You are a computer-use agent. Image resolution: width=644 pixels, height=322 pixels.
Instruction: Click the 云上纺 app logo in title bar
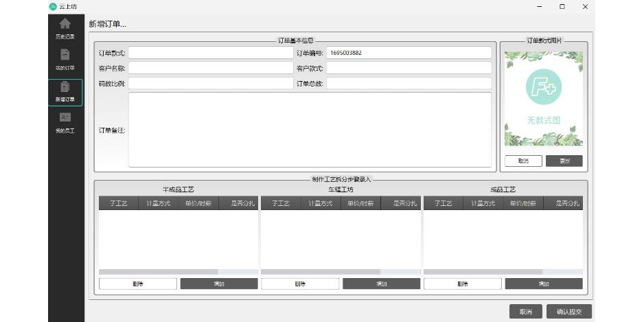(53, 6)
